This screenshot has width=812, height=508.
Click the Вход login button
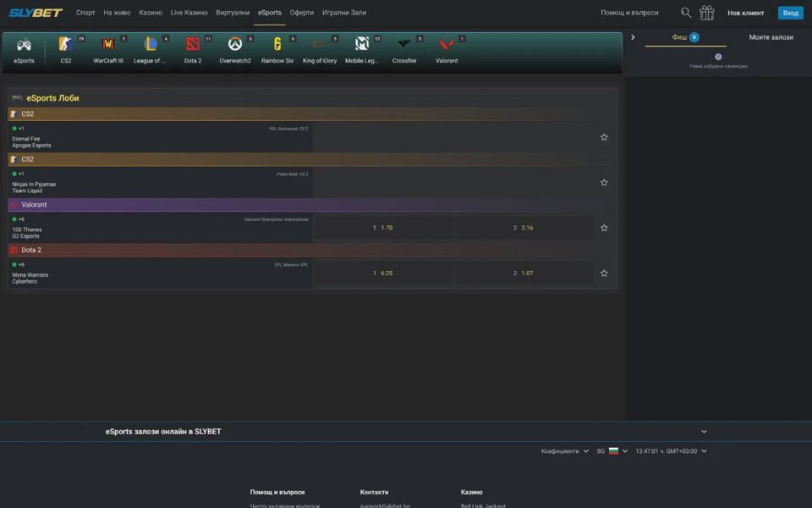point(791,13)
